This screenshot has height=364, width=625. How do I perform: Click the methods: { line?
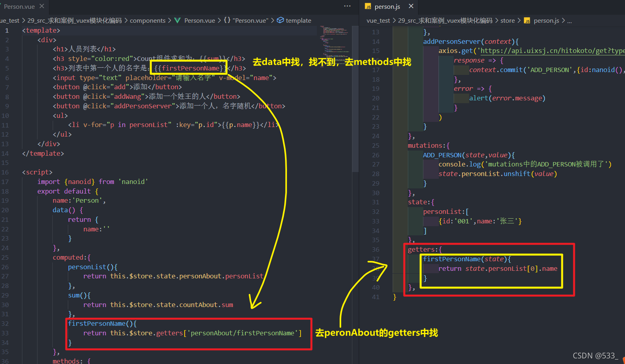(72, 361)
